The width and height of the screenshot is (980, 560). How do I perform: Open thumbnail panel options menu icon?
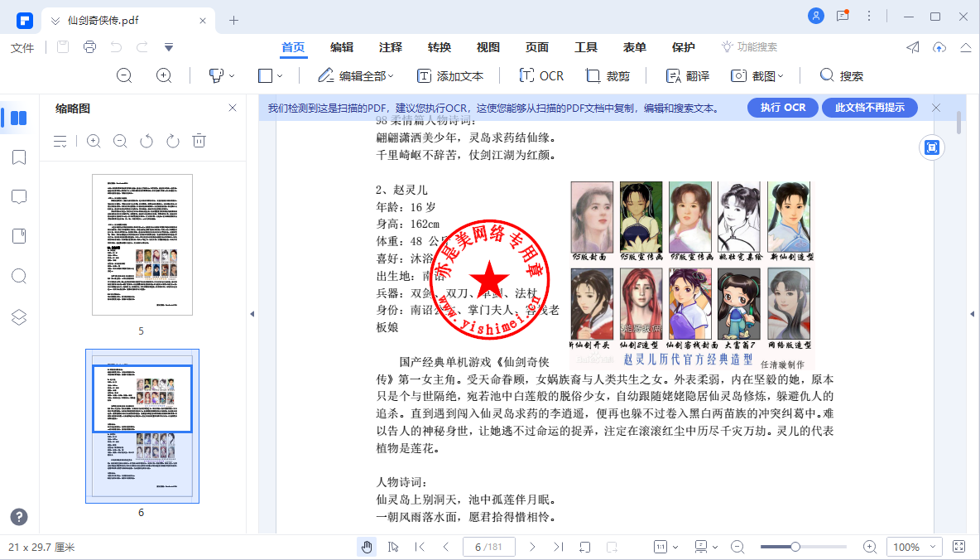(60, 142)
